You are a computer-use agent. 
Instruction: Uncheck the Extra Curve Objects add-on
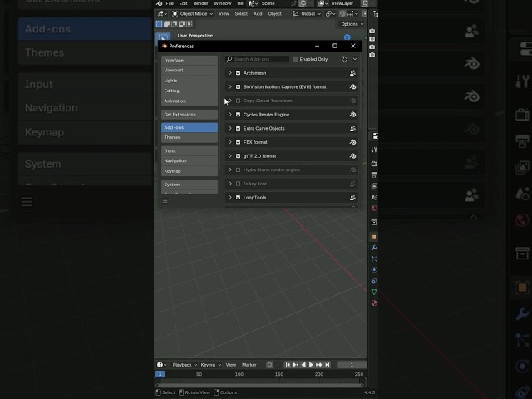[239, 128]
